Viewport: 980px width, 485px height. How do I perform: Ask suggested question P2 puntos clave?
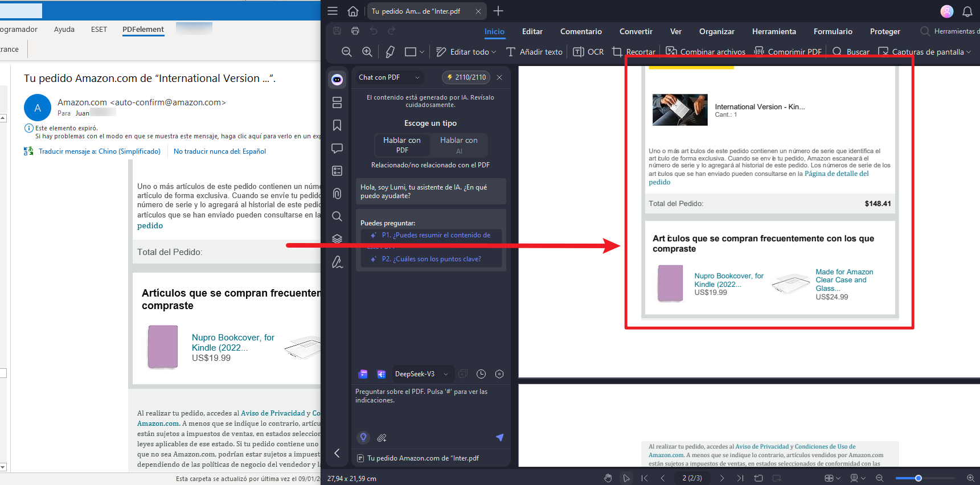coord(430,259)
